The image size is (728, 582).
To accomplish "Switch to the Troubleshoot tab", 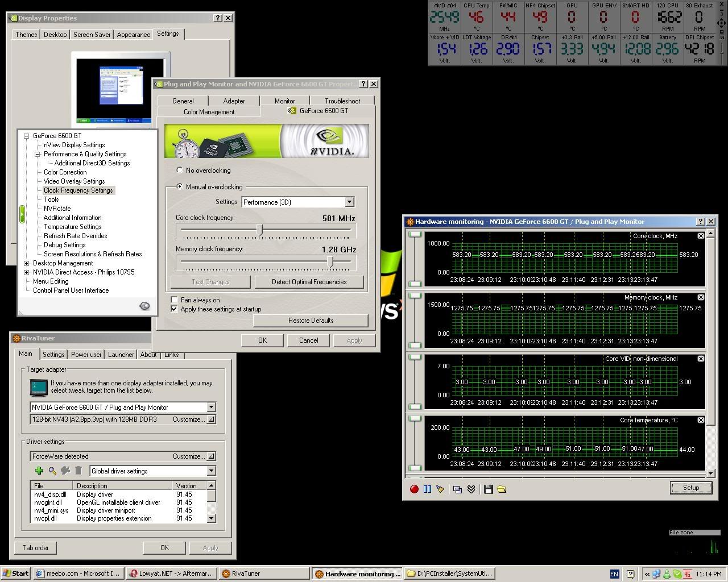I will [x=342, y=101].
